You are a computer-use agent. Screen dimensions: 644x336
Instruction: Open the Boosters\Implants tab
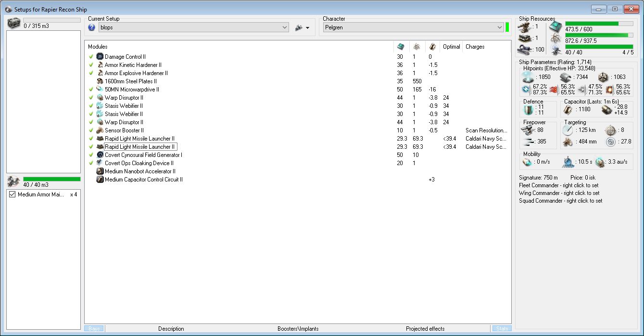pos(298,329)
